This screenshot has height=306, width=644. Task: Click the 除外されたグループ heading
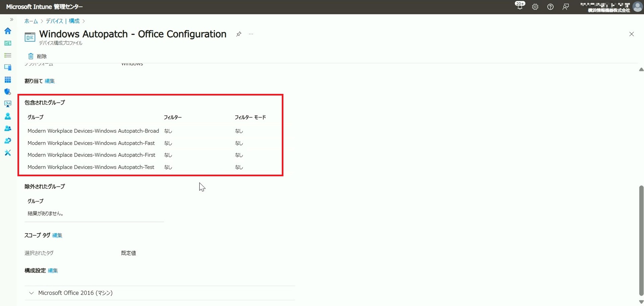45,186
